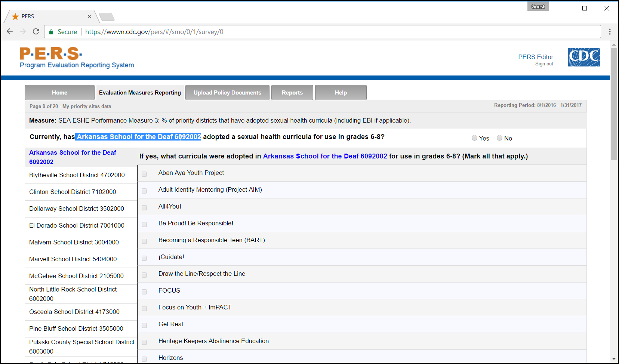Select the No radio button
Image resolution: width=619 pixels, height=364 pixels.
point(499,138)
